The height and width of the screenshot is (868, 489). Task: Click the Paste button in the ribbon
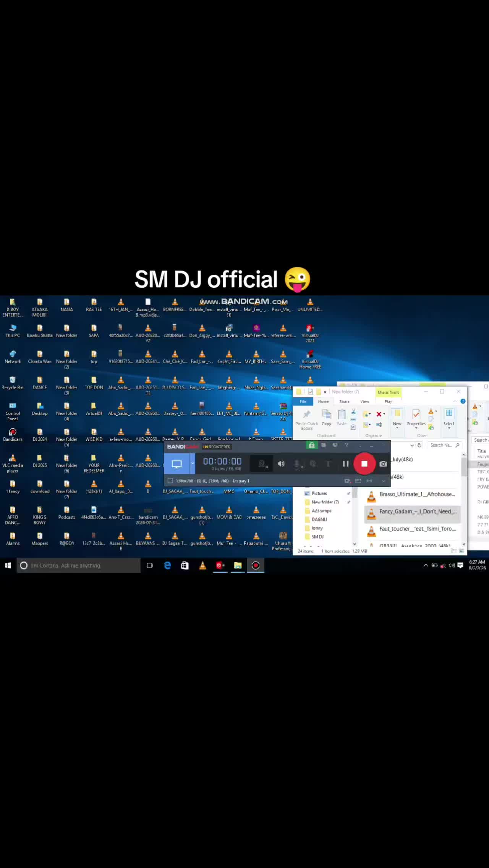tap(342, 417)
